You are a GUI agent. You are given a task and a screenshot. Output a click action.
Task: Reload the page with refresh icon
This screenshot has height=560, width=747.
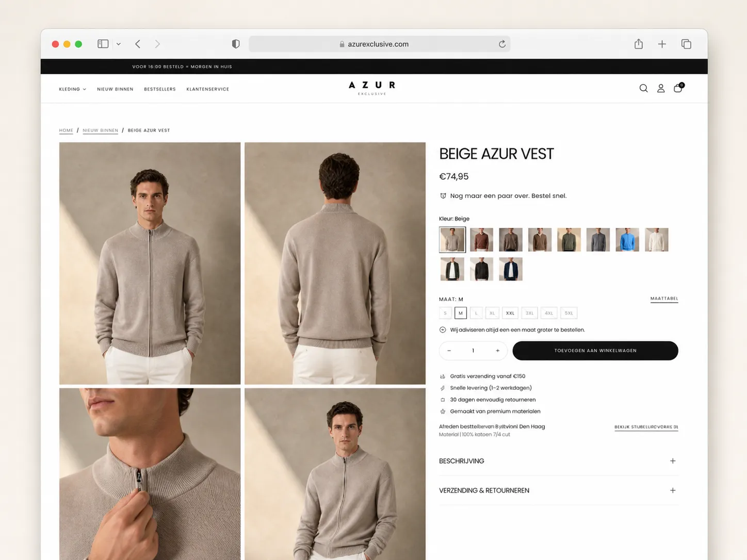(502, 44)
